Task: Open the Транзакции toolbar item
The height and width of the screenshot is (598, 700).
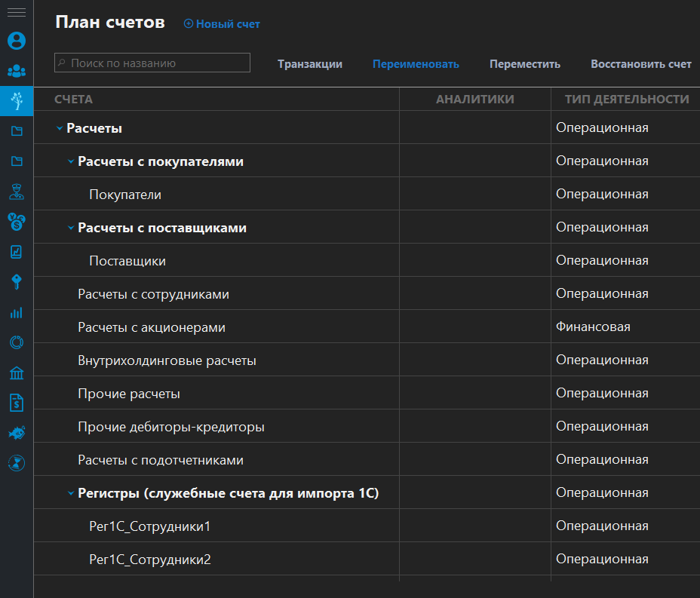Action: click(309, 64)
